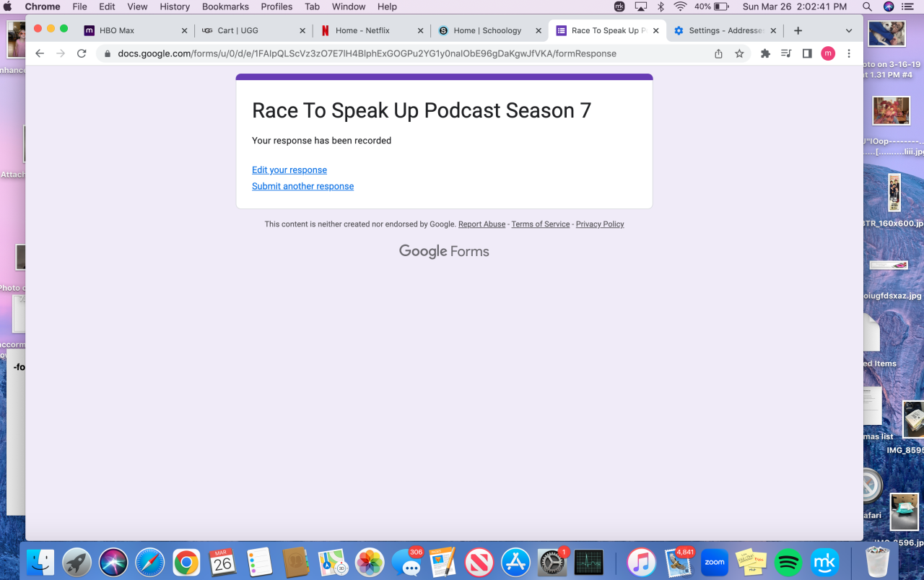Viewport: 924px width, 580px height.
Task: Click the Google Forms logo
Action: click(x=444, y=251)
